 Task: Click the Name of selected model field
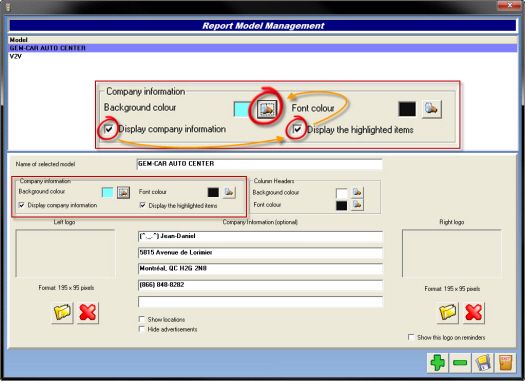260,164
